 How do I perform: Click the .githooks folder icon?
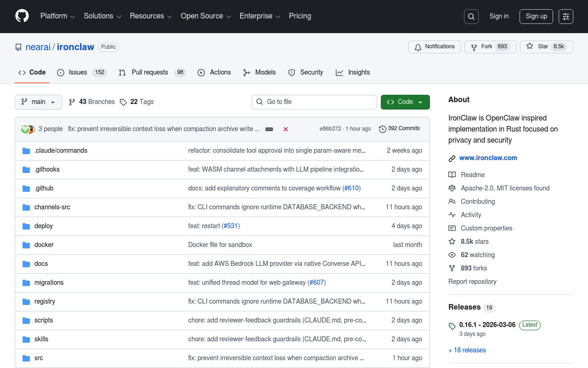[26, 170]
